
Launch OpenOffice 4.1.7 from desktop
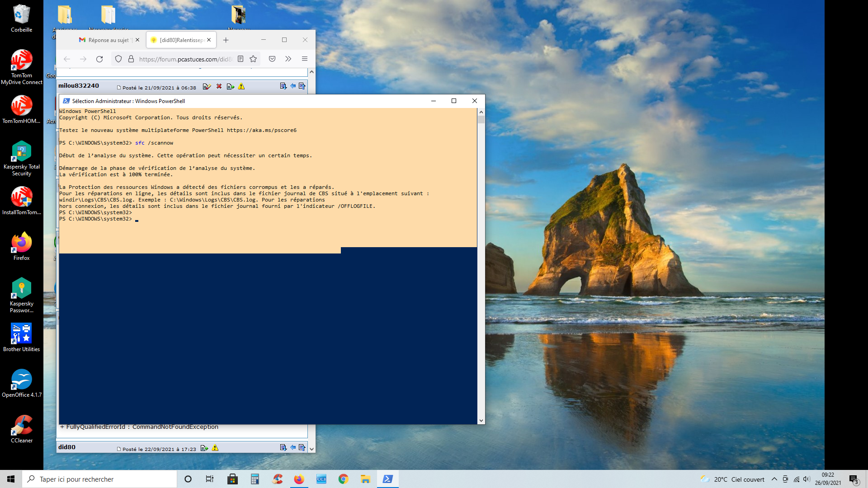tap(21, 383)
